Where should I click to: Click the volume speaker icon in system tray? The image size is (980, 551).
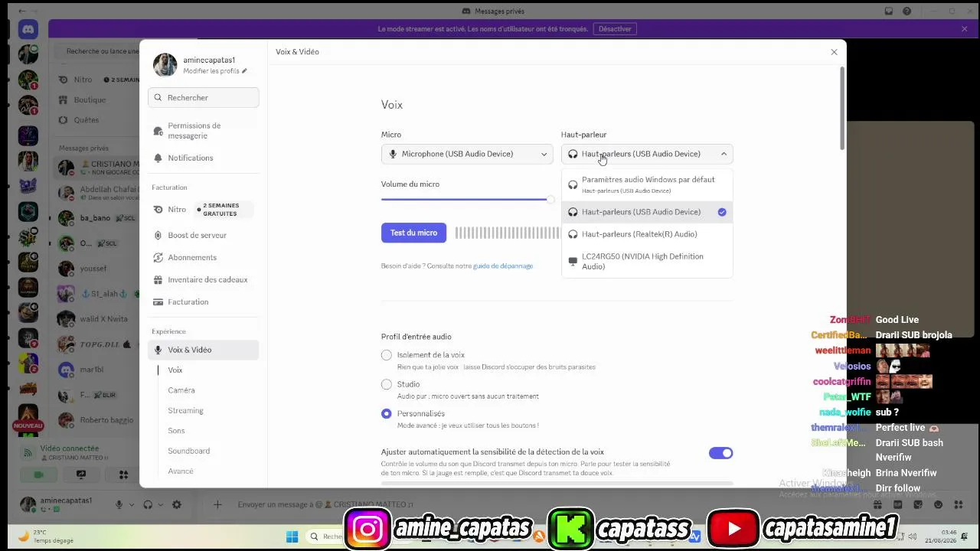pos(913,536)
